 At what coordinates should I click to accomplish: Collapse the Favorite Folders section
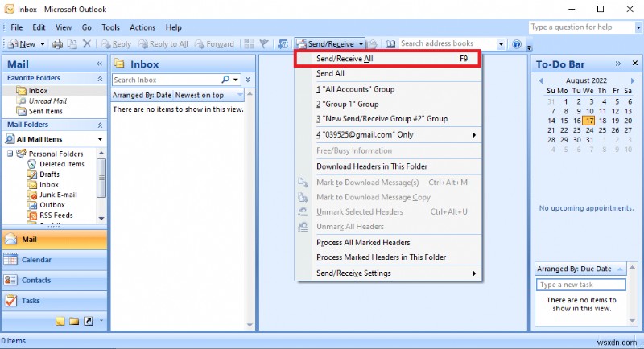click(100, 78)
